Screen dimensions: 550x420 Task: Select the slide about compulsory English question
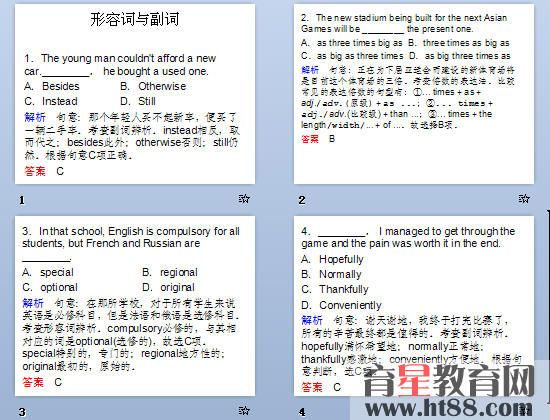point(135,306)
